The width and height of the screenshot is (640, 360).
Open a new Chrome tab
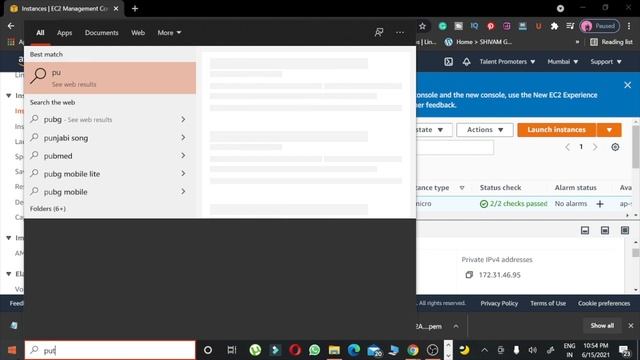(135, 9)
